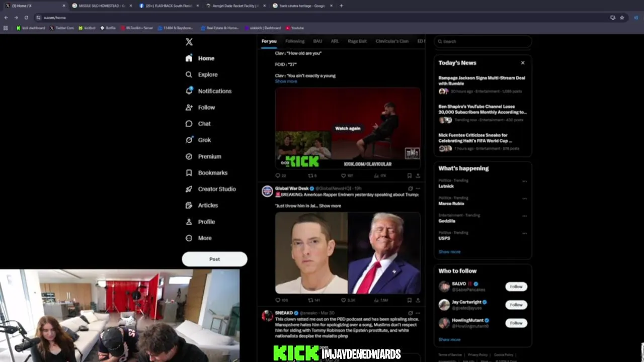Click the X logo in the sidebar
Image resolution: width=644 pixels, height=362 pixels.
(189, 42)
